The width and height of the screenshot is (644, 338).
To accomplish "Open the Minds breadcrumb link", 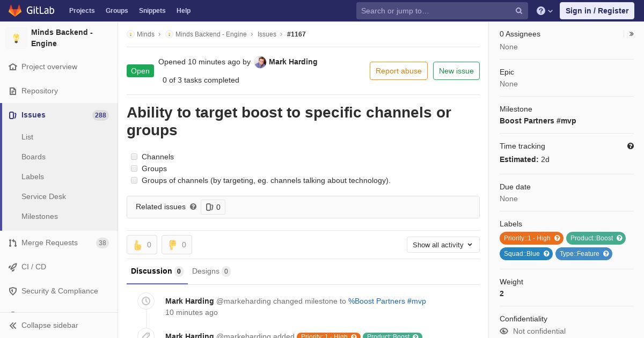I will pyautogui.click(x=145, y=34).
